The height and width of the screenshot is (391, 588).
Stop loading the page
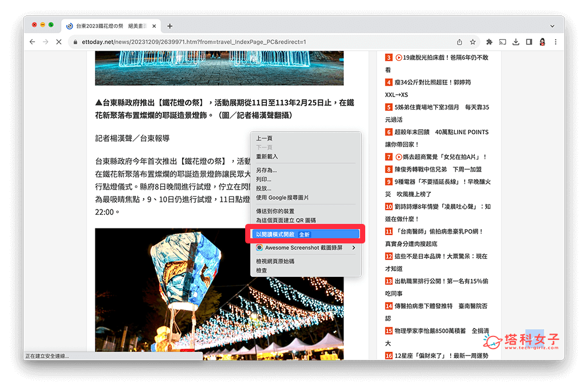coord(59,42)
